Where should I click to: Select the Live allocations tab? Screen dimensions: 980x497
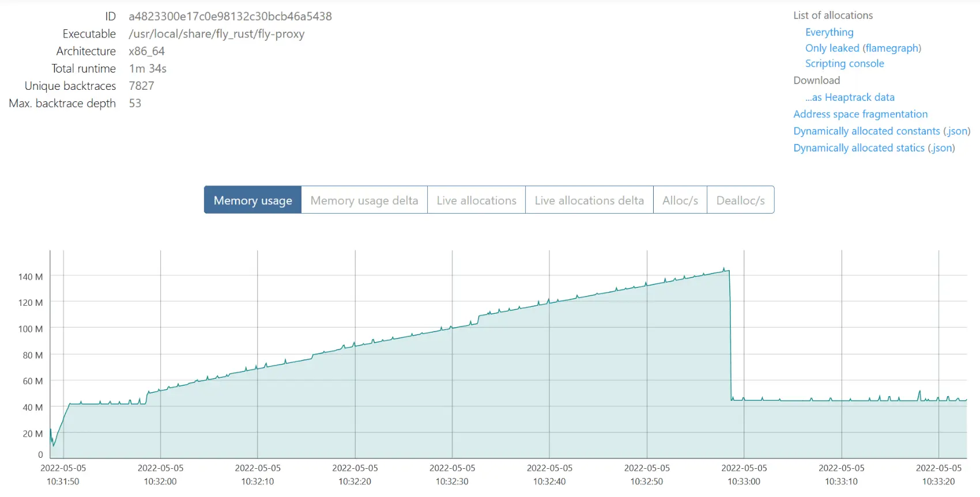click(476, 200)
